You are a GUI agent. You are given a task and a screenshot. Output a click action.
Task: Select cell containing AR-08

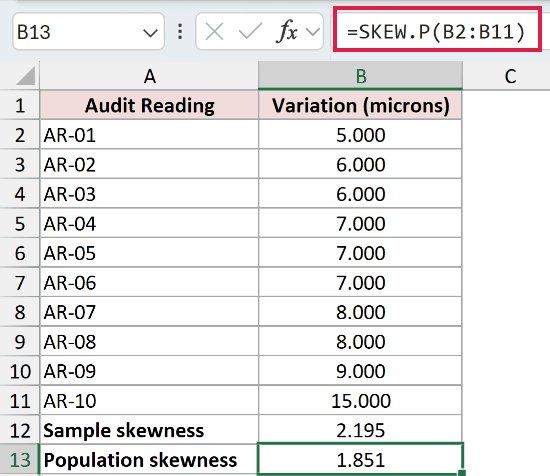pos(149,342)
